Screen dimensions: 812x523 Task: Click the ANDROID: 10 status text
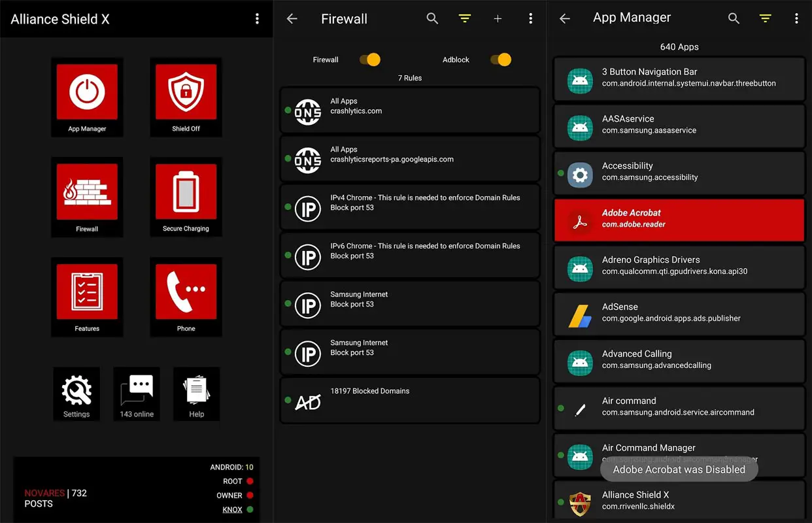231,467
